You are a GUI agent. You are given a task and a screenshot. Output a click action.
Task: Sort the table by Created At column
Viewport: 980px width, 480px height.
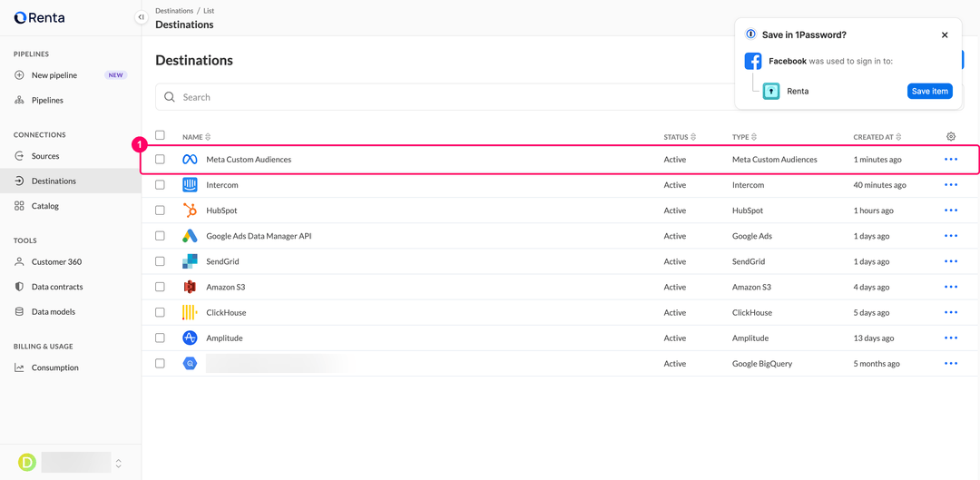point(878,137)
